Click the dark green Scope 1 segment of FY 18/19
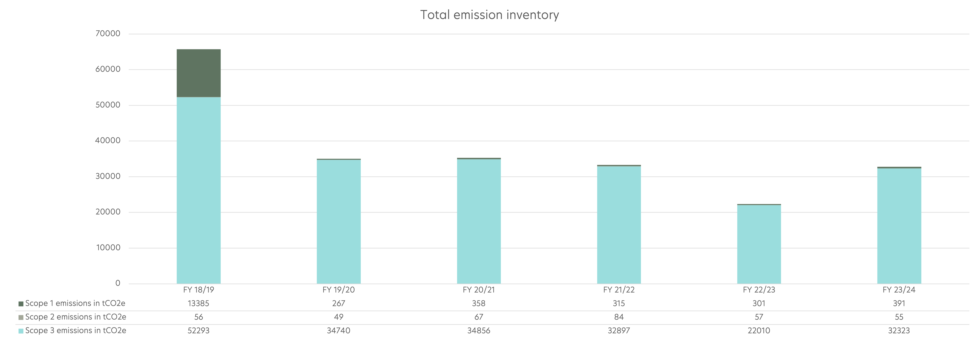The width and height of the screenshot is (980, 344). (199, 73)
